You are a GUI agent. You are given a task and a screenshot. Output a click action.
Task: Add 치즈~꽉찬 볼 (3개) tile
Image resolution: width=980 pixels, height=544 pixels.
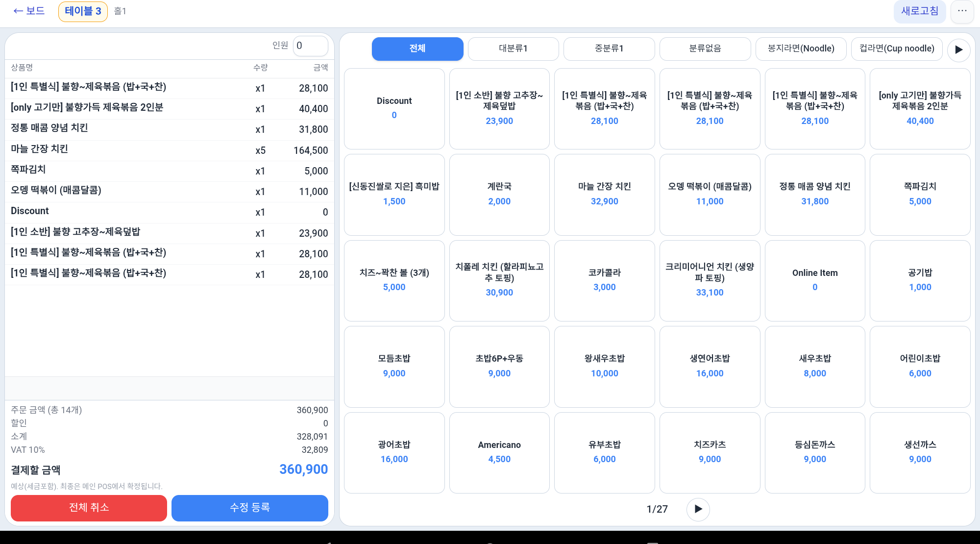(394, 280)
